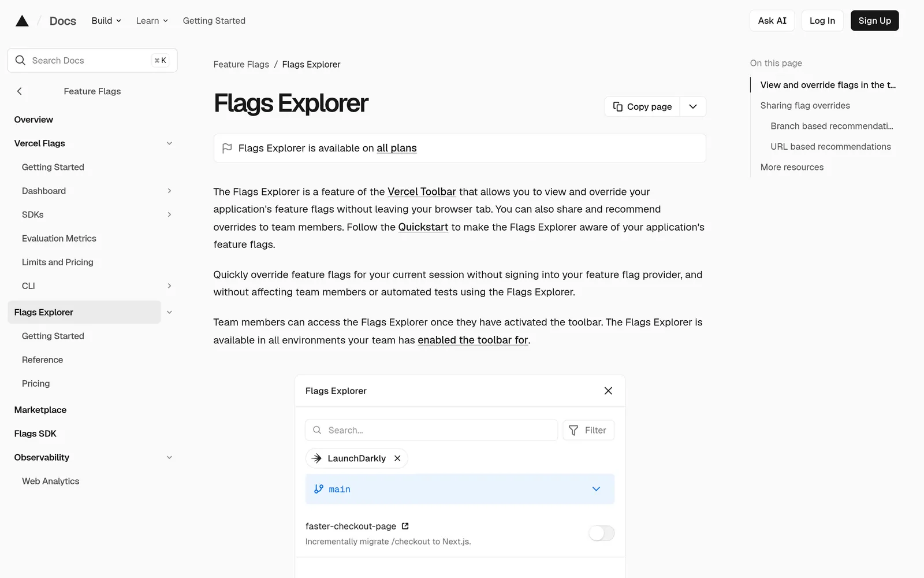
Task: Open the Learn dropdown menu
Action: (x=152, y=21)
